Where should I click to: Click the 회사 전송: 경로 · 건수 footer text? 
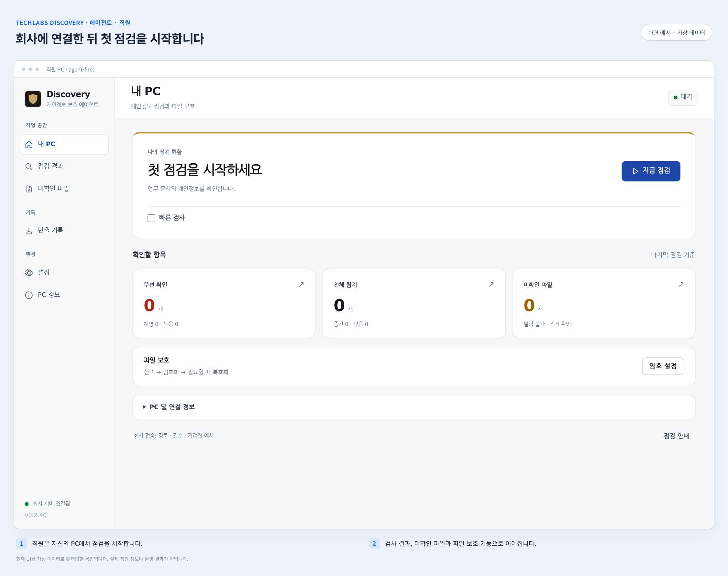[173, 435]
